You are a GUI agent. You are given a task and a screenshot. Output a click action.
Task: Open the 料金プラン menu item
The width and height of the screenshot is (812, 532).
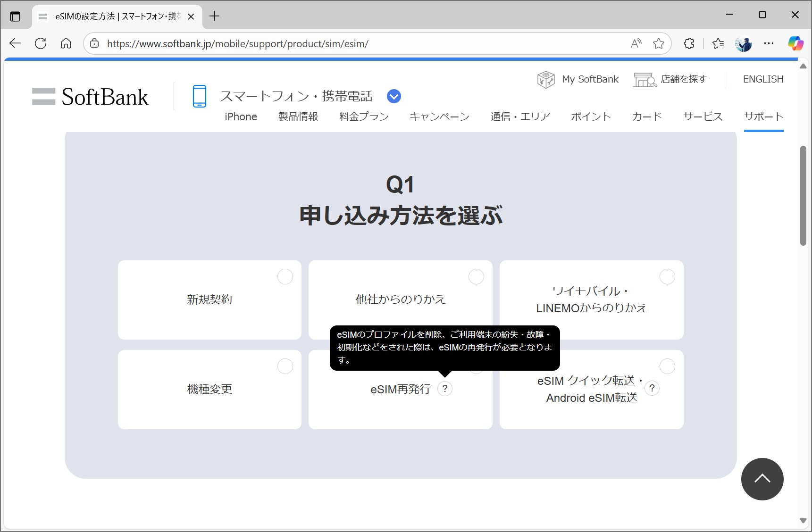(363, 116)
